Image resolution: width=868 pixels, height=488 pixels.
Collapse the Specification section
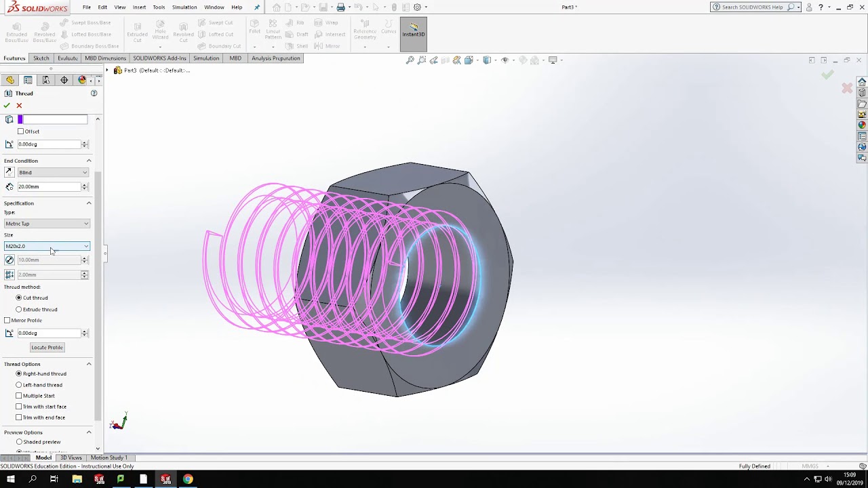[x=89, y=203]
